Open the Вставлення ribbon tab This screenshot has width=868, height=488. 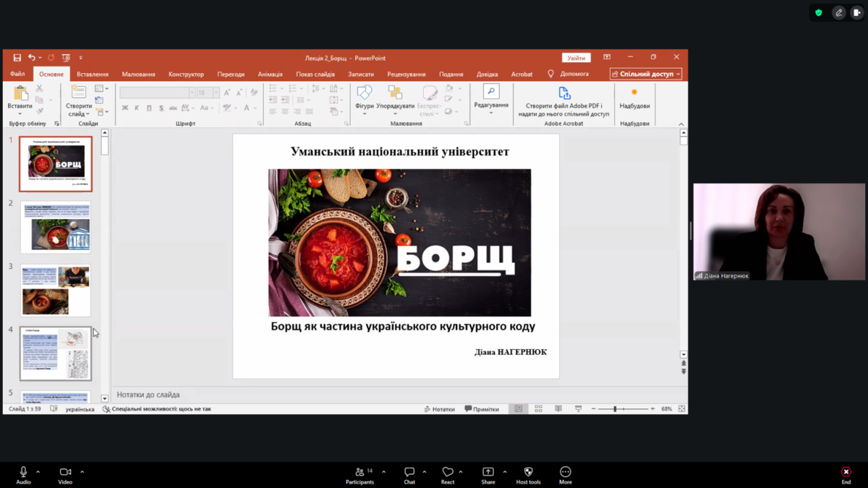pos(93,74)
